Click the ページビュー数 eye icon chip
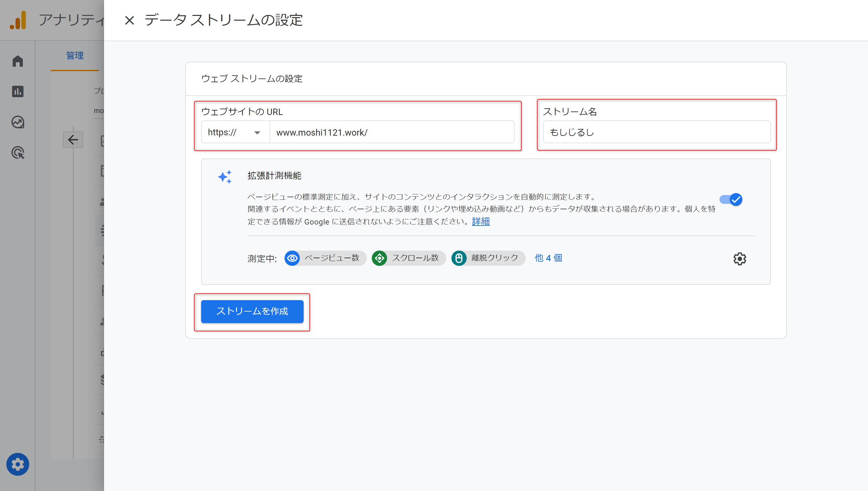The height and width of the screenshot is (491, 868). coord(292,258)
